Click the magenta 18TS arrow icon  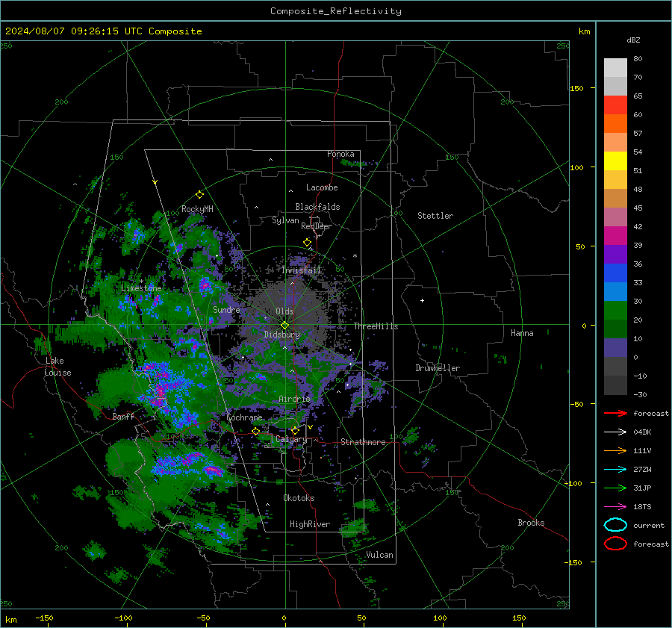point(615,507)
